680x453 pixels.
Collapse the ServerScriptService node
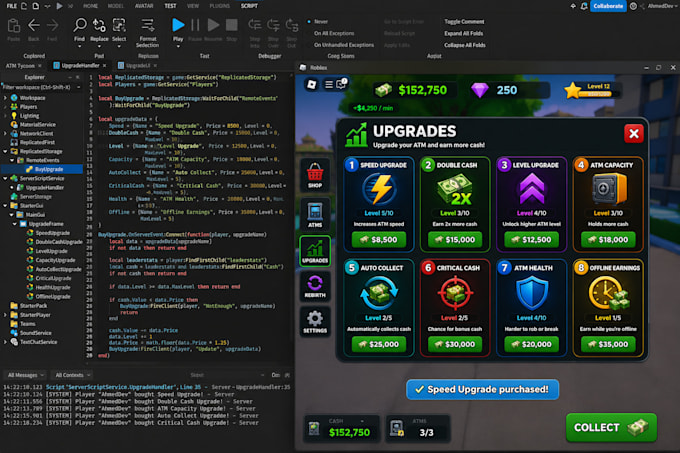pos(5,178)
